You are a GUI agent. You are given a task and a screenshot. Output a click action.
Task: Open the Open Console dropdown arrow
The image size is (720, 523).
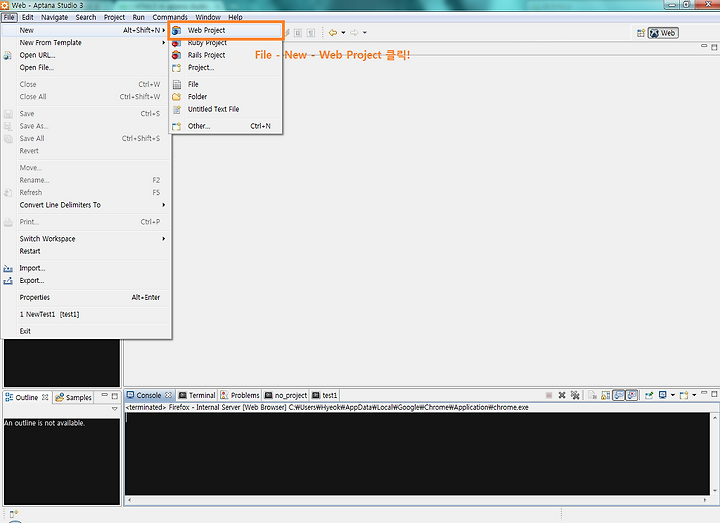694,395
